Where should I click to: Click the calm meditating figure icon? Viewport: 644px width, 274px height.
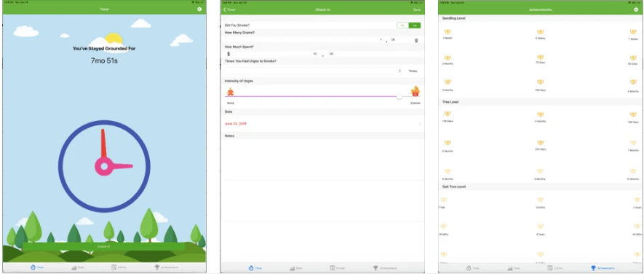[x=231, y=91]
